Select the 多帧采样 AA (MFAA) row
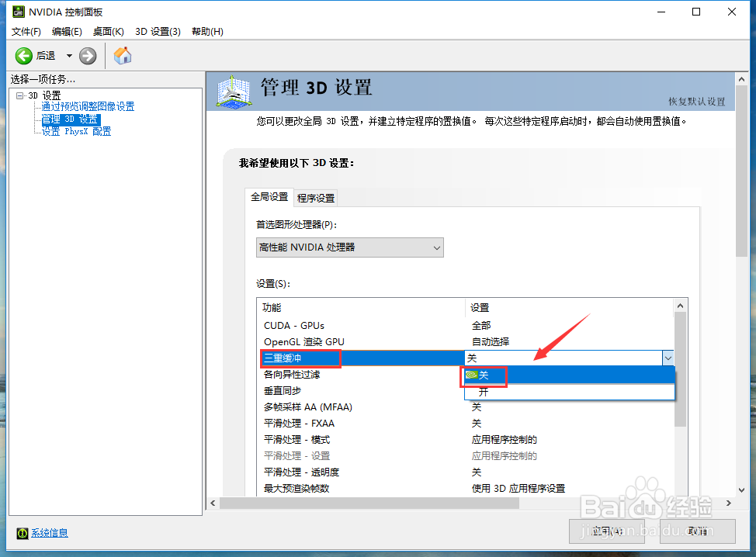 (x=465, y=407)
